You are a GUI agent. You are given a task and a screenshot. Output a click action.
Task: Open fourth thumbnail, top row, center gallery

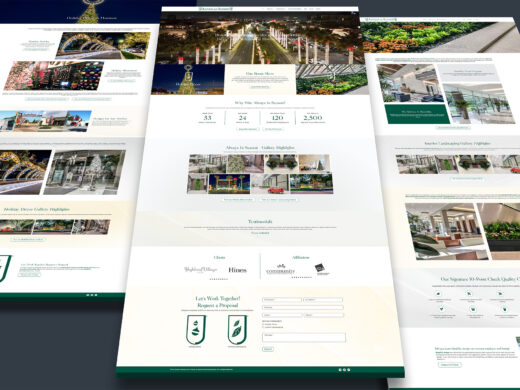(314, 164)
